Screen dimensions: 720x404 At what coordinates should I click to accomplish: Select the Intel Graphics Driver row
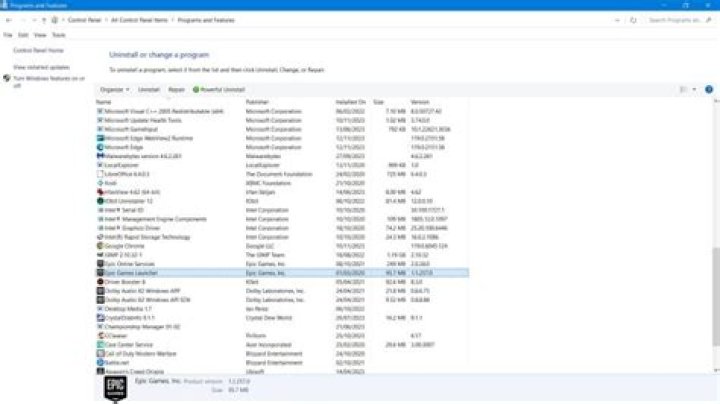click(282, 228)
